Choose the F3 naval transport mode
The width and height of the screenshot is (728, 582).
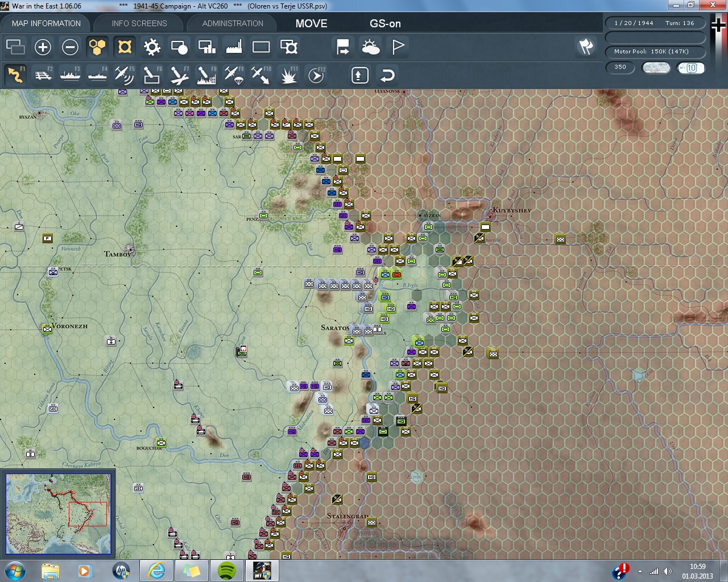[x=70, y=74]
